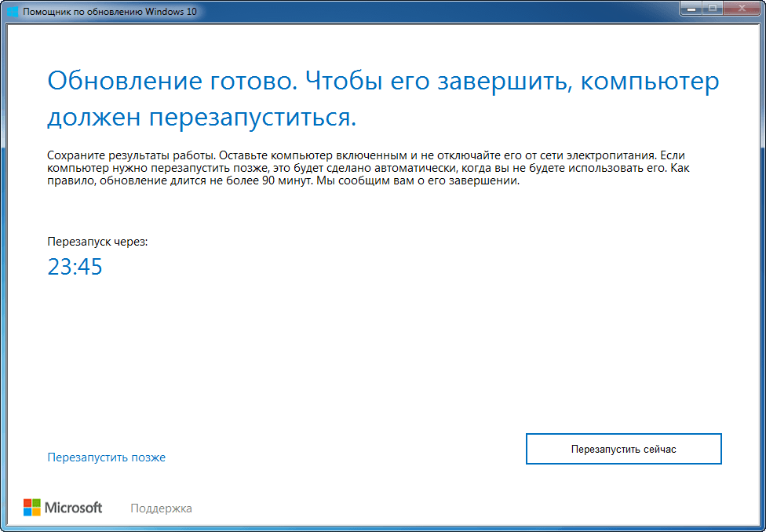Click paragraph starting with 'Сохраните результаты работы'
Screen dimensions: 766x532
coord(369,169)
